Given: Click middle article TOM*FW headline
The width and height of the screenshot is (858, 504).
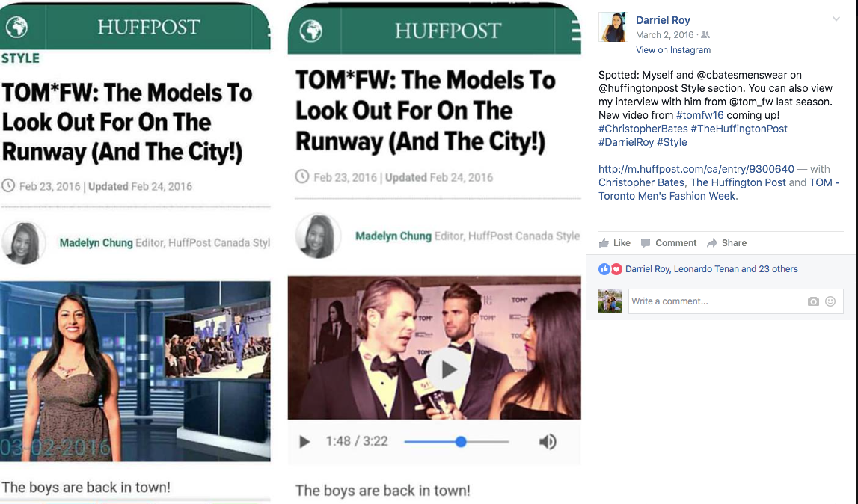Looking at the screenshot, I should 426,111.
